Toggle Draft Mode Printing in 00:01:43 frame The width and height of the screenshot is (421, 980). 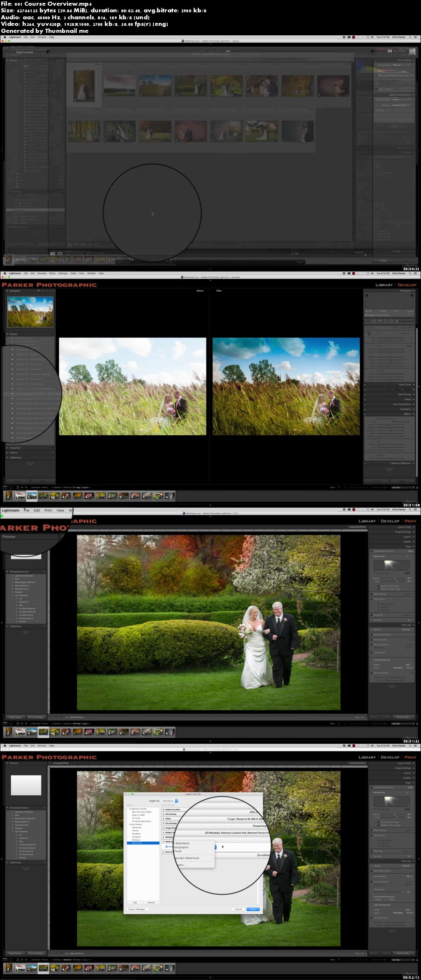[x=372, y=635]
